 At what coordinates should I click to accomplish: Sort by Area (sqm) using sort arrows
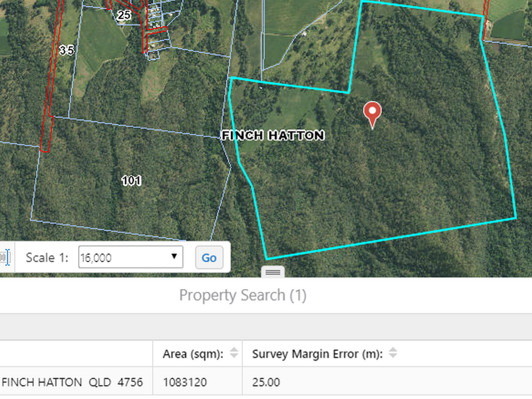(x=234, y=353)
